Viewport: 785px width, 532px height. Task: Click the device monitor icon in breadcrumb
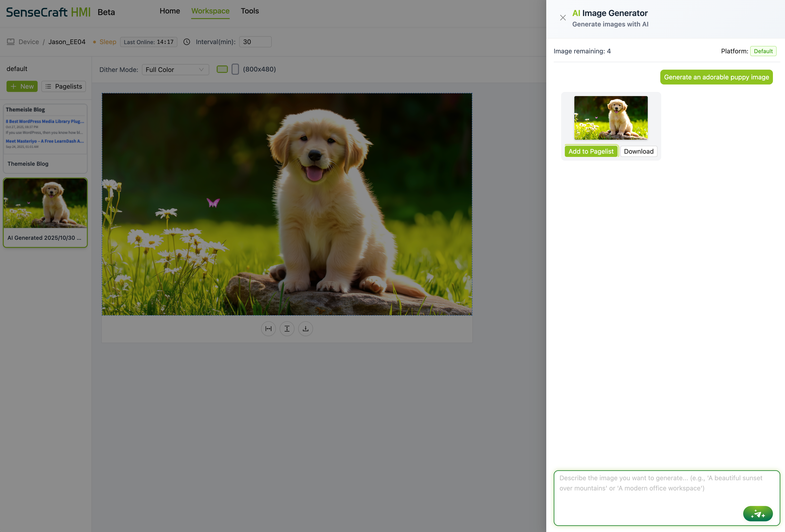tap(11, 42)
